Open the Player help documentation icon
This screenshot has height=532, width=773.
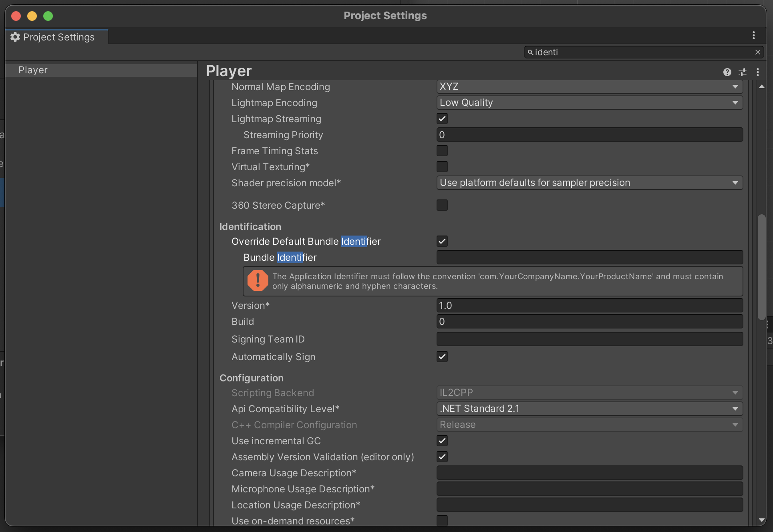[727, 72]
